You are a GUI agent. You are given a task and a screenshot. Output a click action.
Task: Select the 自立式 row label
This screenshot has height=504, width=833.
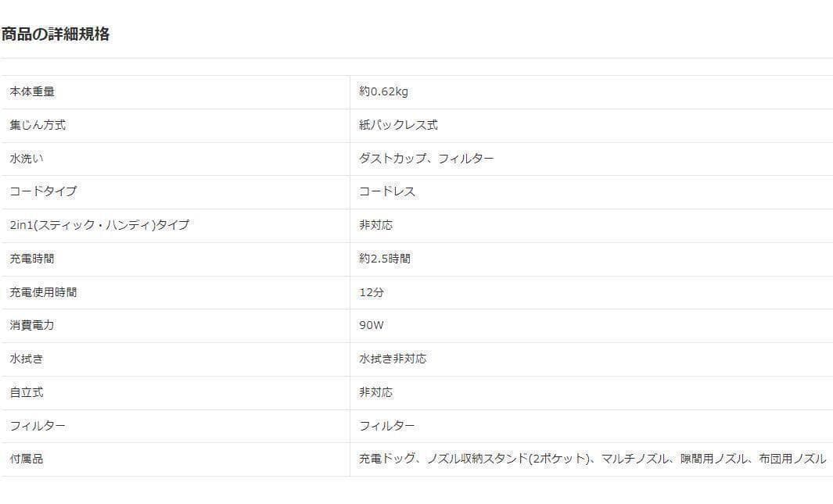[27, 392]
